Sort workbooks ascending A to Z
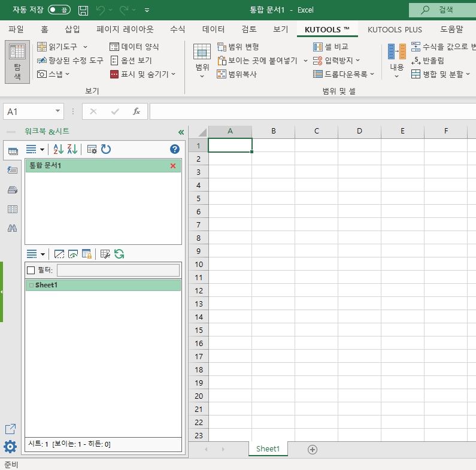This screenshot has width=476, height=470. tap(58, 149)
